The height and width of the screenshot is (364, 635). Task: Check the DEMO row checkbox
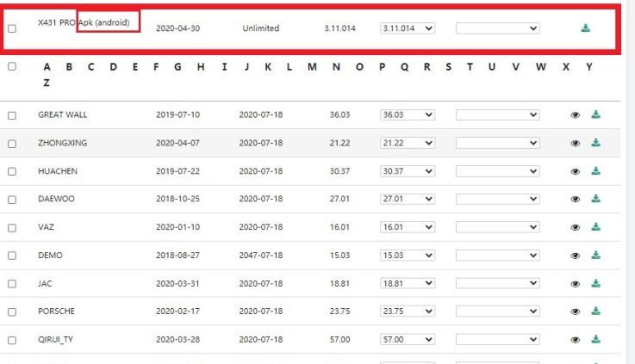[12, 256]
